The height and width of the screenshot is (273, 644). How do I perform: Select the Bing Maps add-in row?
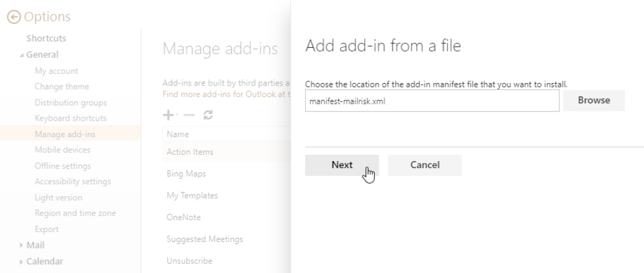pos(186,174)
